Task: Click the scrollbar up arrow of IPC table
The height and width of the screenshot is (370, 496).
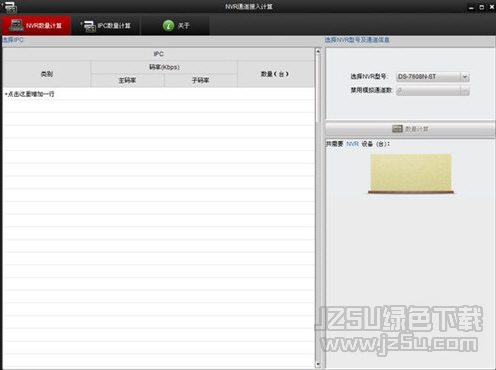Action: click(x=318, y=51)
